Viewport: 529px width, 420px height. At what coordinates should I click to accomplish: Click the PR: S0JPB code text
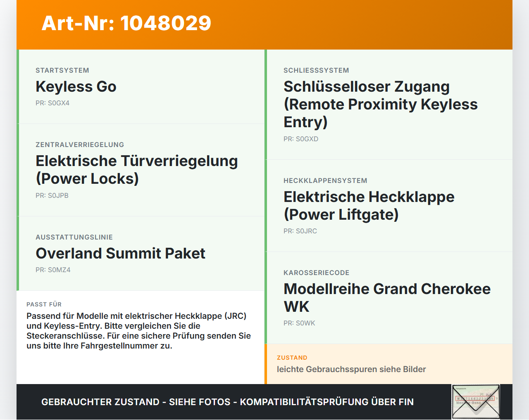coord(52,195)
